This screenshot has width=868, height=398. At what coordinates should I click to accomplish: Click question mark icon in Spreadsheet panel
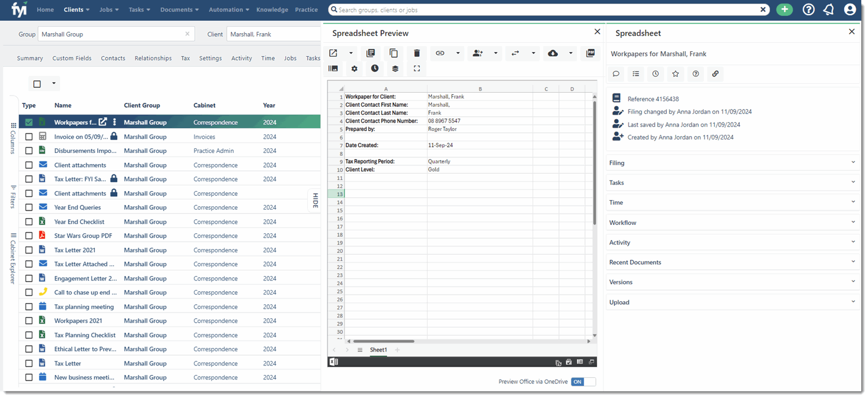pos(696,74)
